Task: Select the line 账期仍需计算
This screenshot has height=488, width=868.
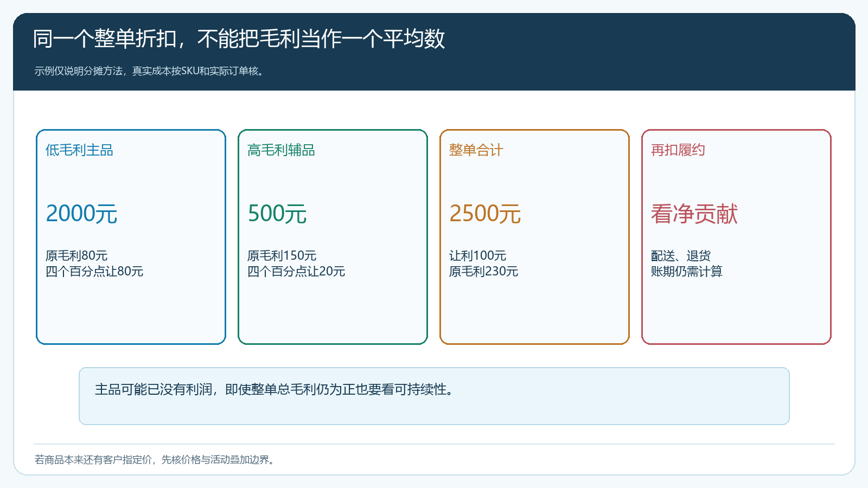Action: click(x=687, y=271)
